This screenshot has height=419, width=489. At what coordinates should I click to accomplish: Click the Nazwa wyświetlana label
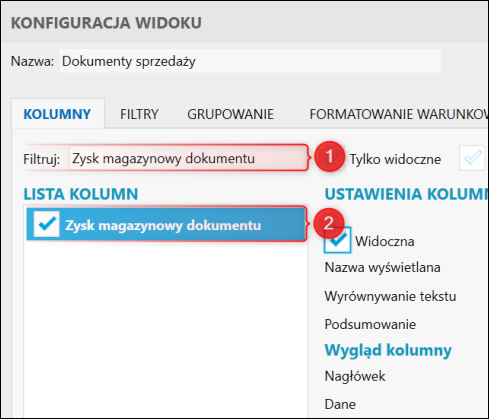tap(382, 267)
